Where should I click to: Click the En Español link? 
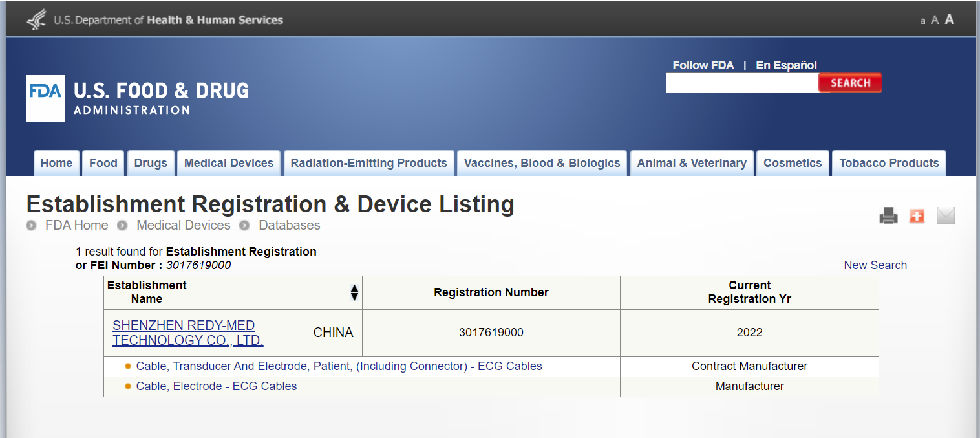[786, 65]
